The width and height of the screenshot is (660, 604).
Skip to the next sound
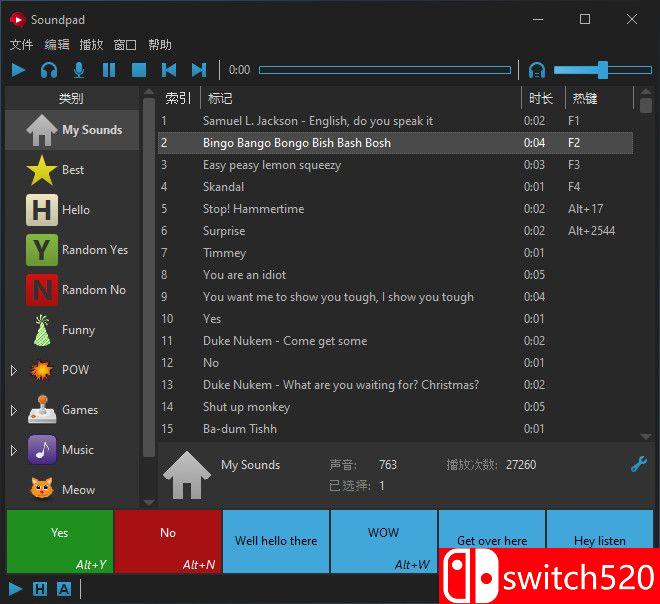[199, 70]
